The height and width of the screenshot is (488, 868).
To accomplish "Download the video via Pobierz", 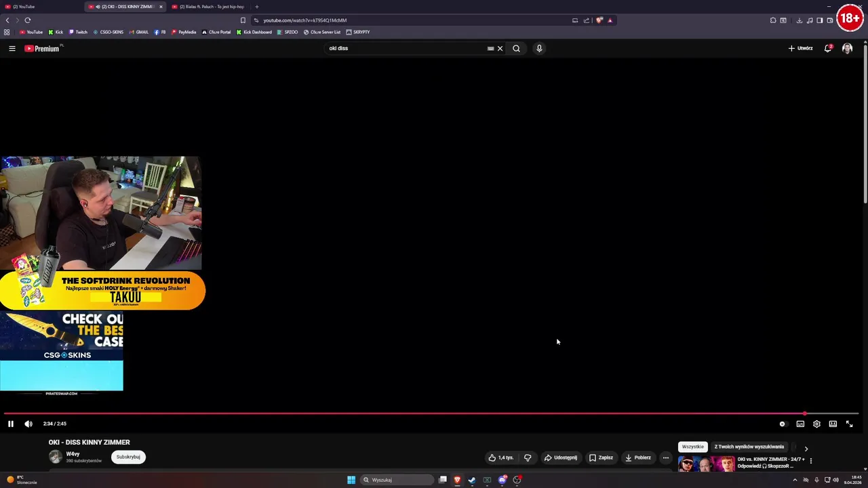I will [x=638, y=457].
